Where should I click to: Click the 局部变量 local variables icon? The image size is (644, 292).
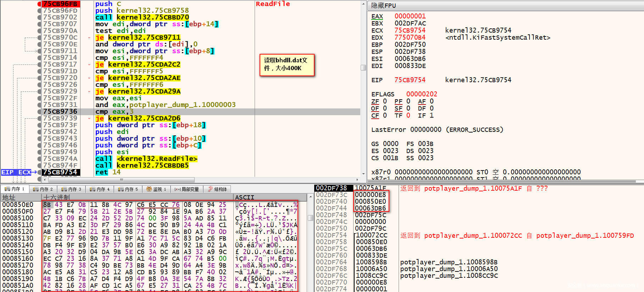click(177, 189)
